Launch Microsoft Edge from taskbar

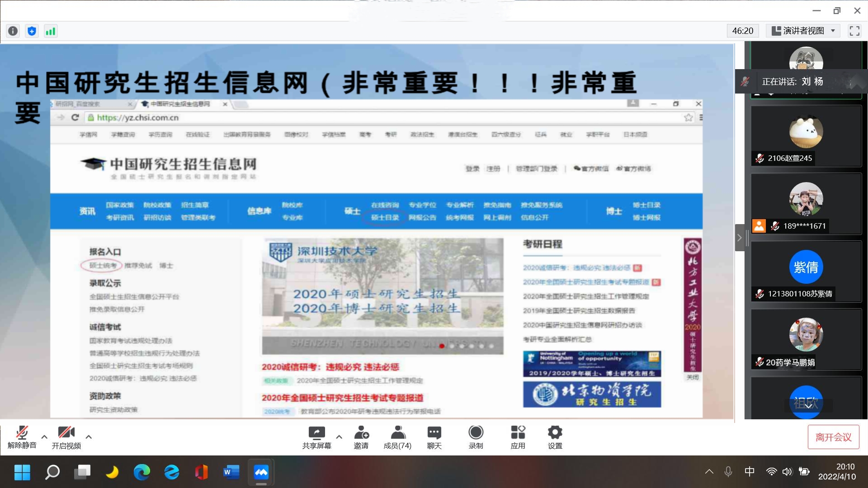pos(142,472)
